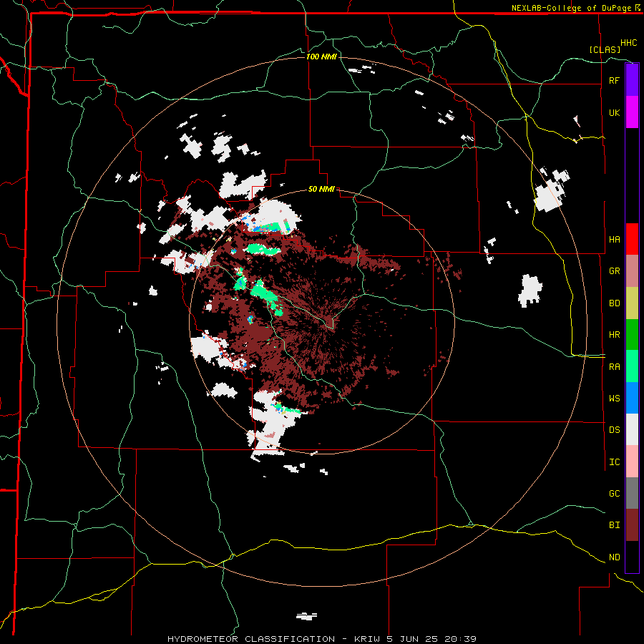
Task: Click the DS dry snow white swatch
Action: coord(632,429)
